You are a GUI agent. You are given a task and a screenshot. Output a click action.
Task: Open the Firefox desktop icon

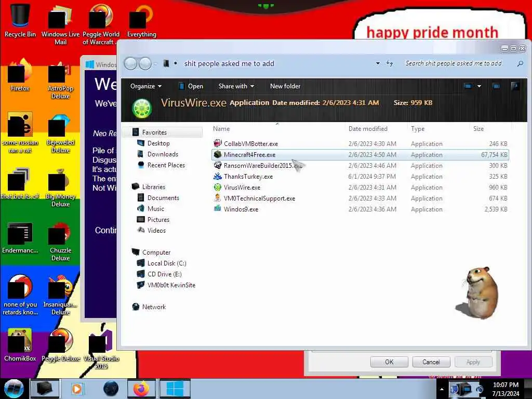click(20, 75)
